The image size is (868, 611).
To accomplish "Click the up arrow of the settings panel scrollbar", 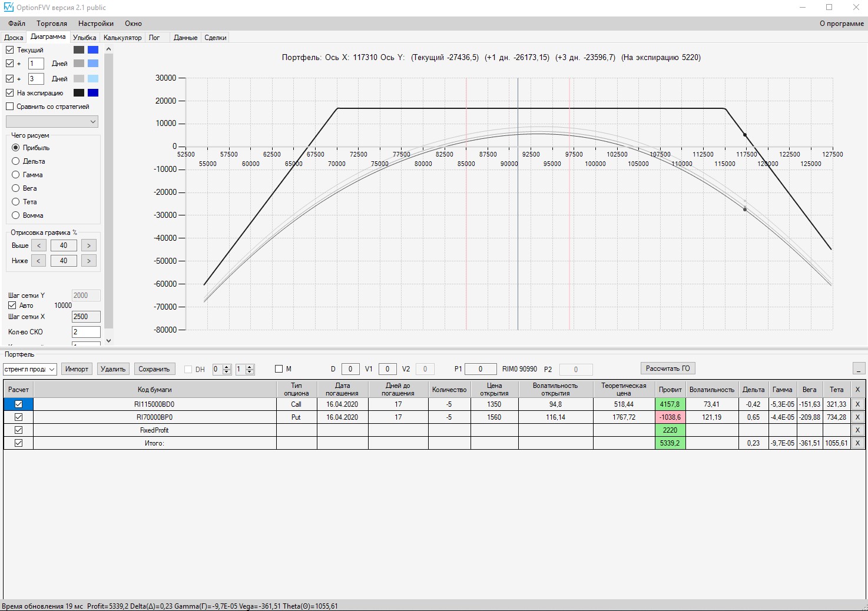I will pyautogui.click(x=108, y=49).
